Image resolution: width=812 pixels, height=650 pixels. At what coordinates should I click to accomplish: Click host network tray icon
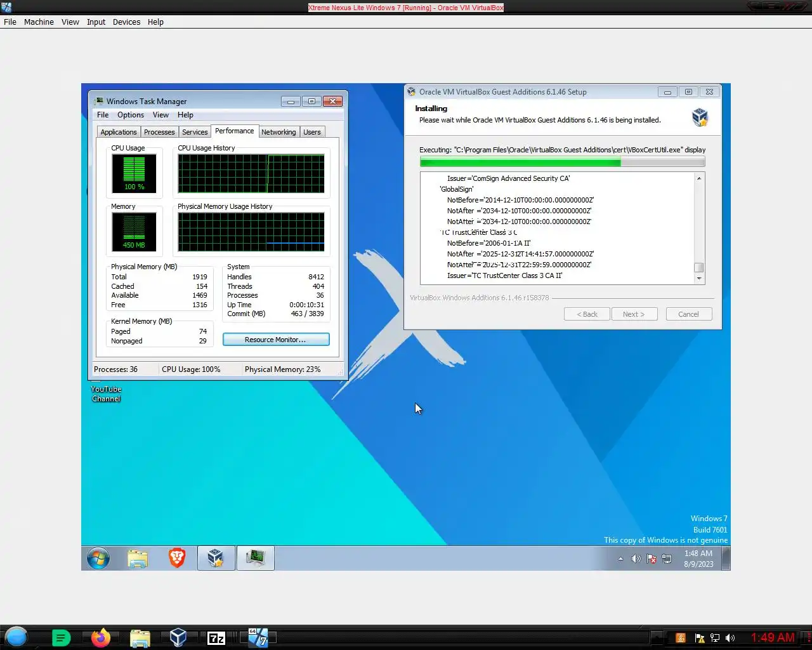[x=715, y=638]
